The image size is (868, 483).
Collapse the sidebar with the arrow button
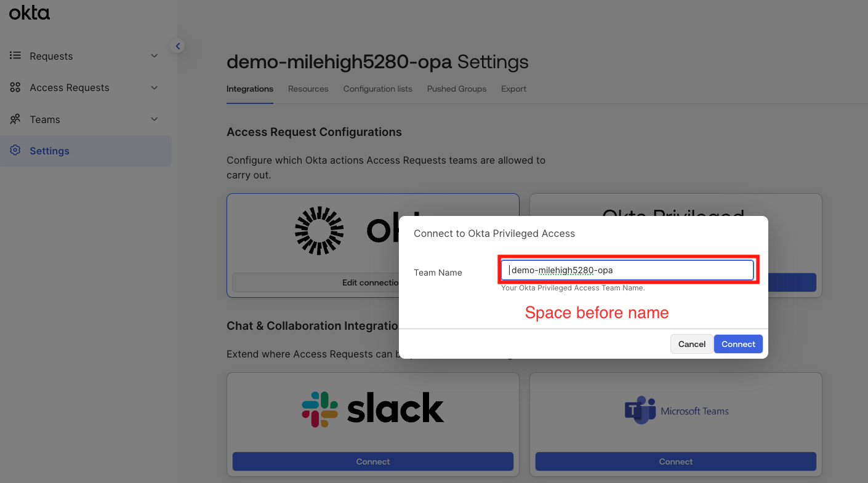pos(177,46)
